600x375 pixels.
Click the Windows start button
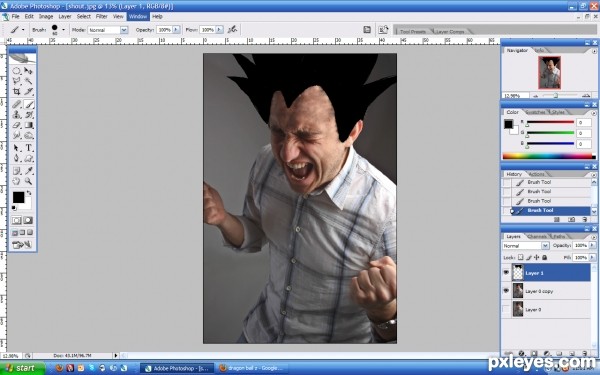pyautogui.click(x=22, y=368)
